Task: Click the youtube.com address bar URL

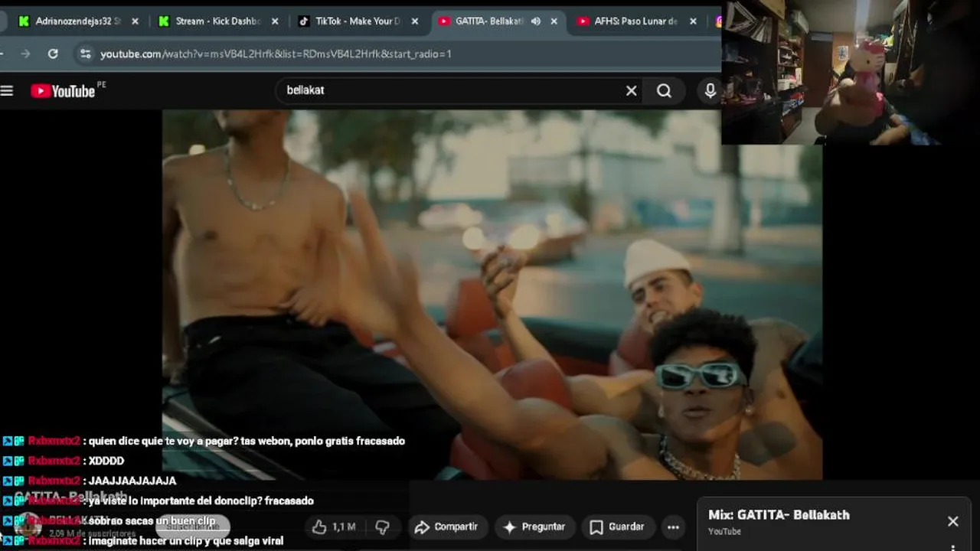Action: click(x=276, y=54)
